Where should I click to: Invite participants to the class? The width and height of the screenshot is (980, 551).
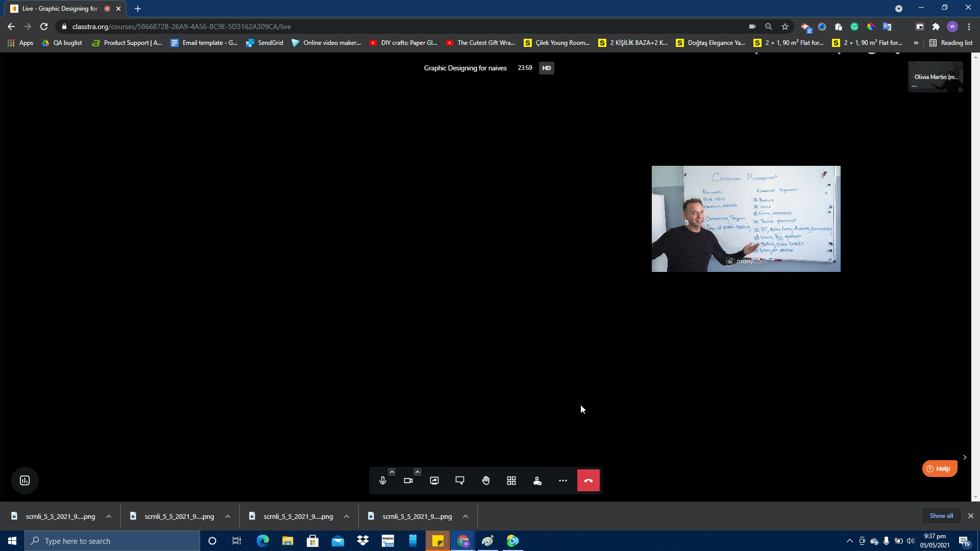[537, 481]
